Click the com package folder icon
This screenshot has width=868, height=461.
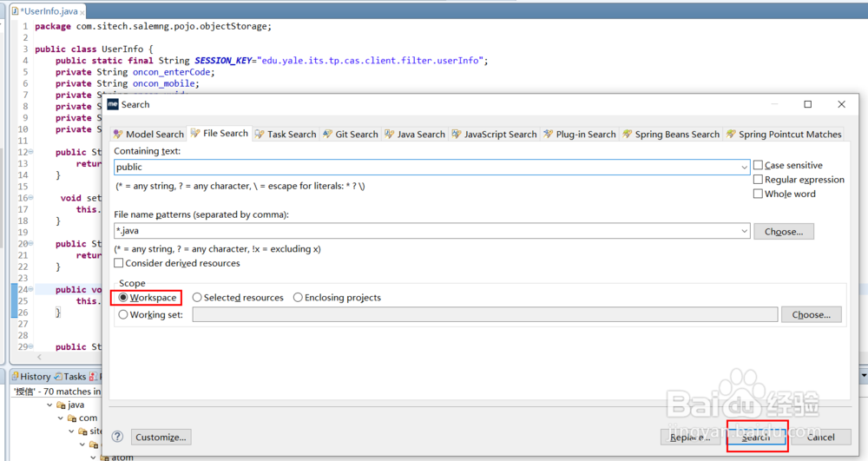click(73, 418)
